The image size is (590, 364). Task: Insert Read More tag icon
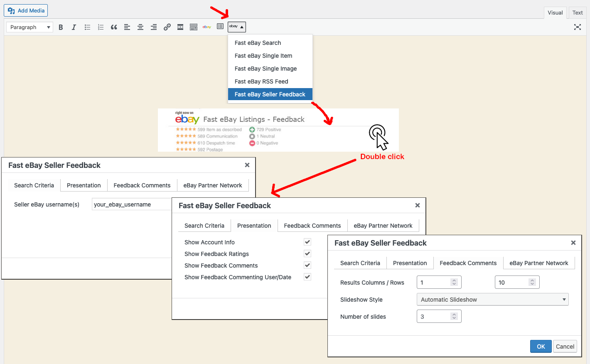(180, 27)
